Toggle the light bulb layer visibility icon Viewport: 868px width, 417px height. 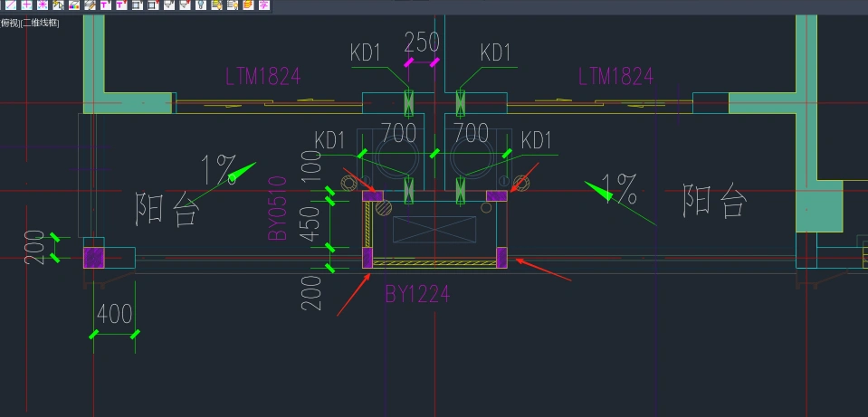[200, 5]
